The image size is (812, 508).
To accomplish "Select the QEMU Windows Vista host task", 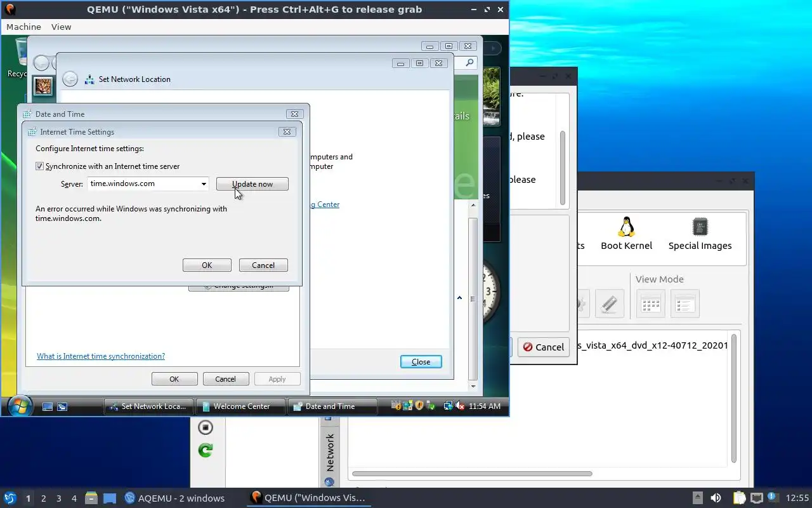I will pos(309,498).
